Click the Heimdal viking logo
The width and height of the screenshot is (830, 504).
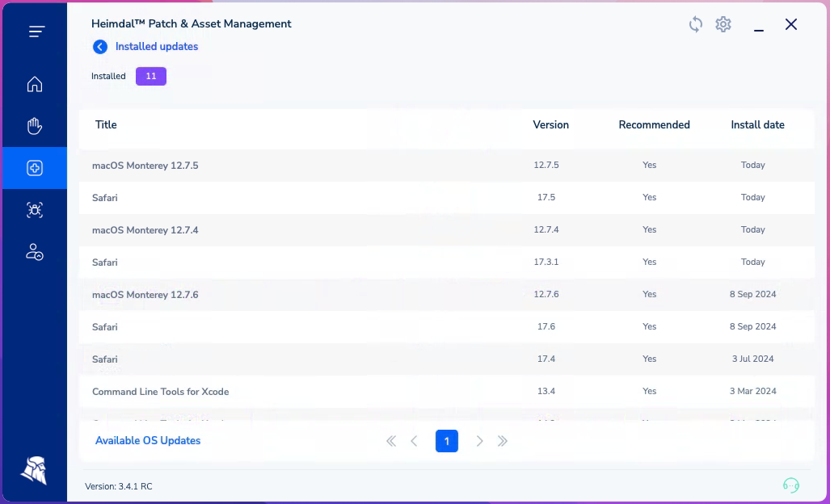[x=35, y=470]
